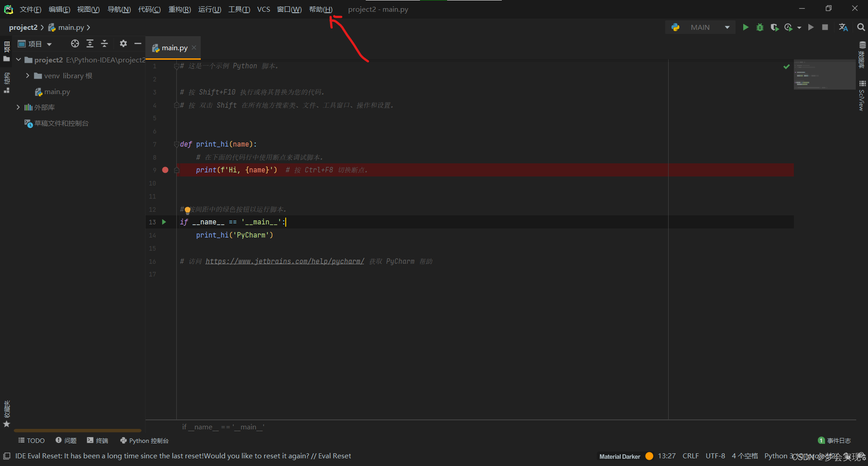Open the 帮助(H) menu
The height and width of the screenshot is (466, 868).
point(321,10)
